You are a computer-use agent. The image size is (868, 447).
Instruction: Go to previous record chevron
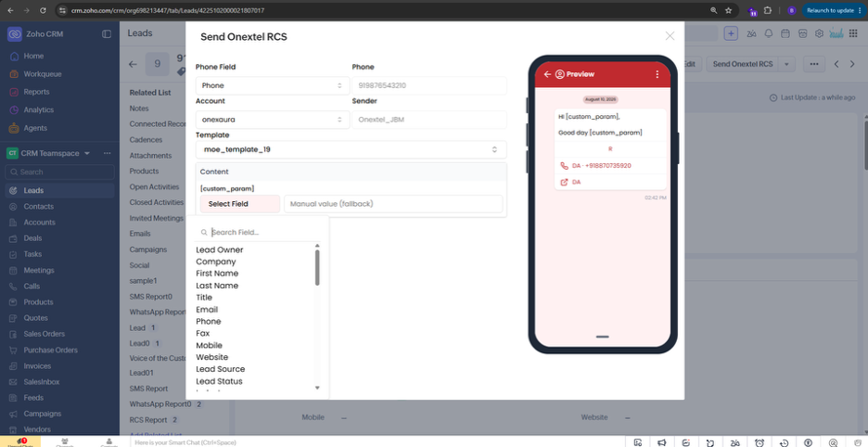[836, 64]
